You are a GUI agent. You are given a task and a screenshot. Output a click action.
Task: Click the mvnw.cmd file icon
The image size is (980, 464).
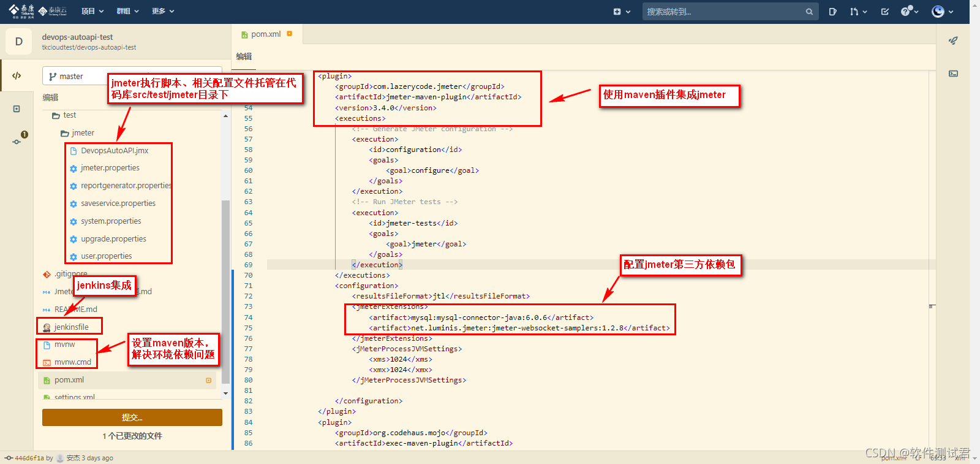(47, 363)
